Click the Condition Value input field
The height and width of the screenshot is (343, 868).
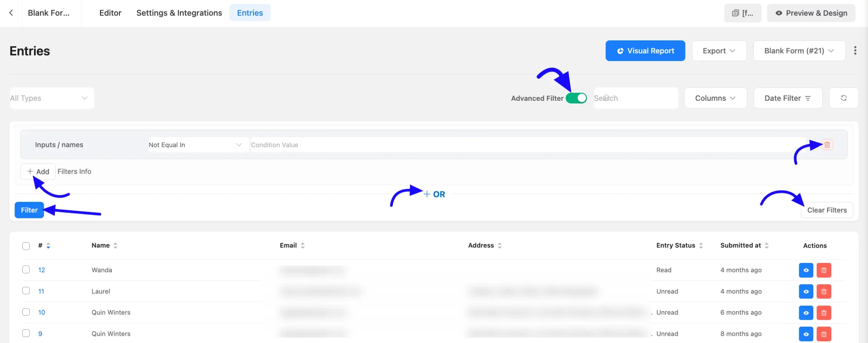click(528, 145)
